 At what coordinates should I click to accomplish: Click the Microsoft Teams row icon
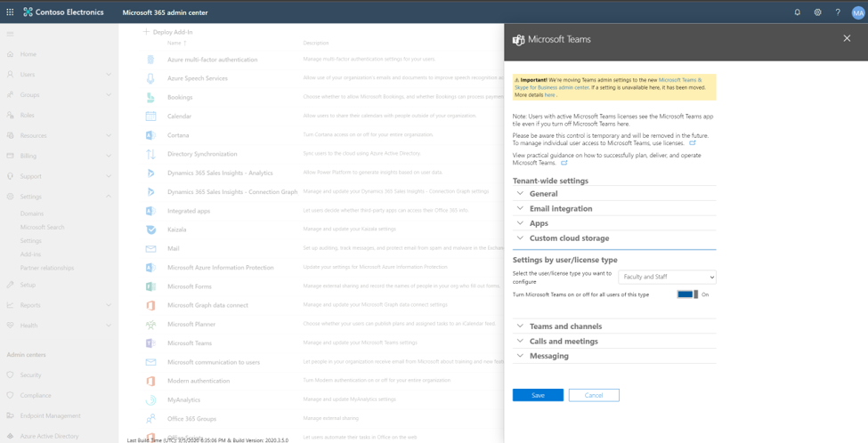(x=150, y=342)
